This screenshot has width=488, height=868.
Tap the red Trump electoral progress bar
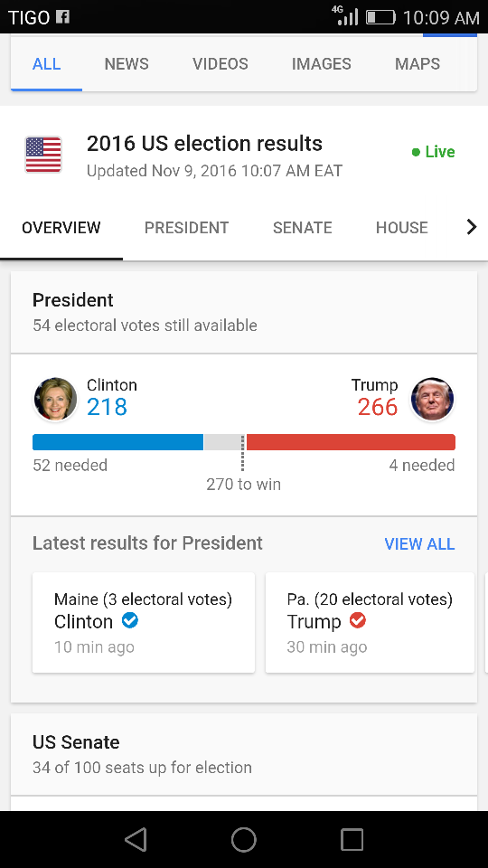[351, 442]
